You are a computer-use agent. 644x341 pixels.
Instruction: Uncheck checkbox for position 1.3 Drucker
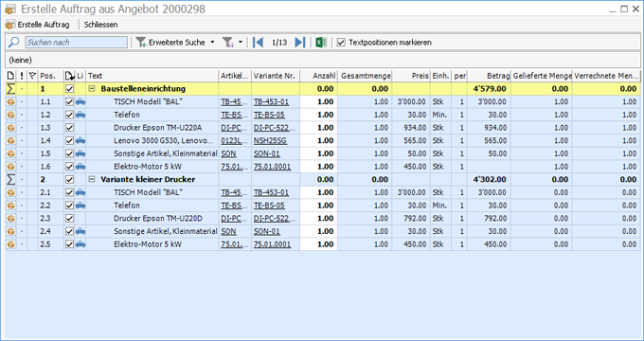[69, 128]
